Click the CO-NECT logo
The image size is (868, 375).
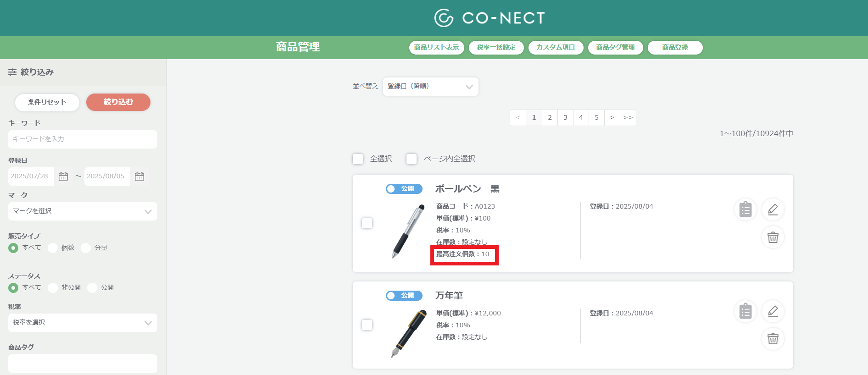coord(490,18)
